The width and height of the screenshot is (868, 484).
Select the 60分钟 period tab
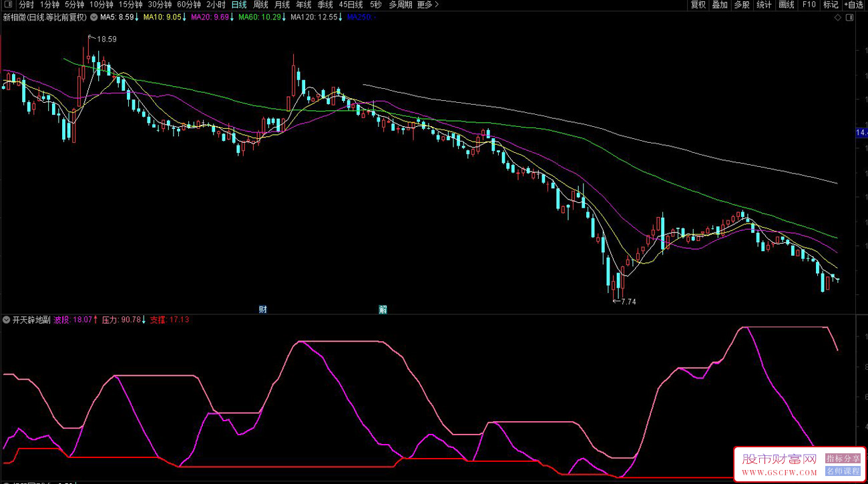(x=189, y=5)
